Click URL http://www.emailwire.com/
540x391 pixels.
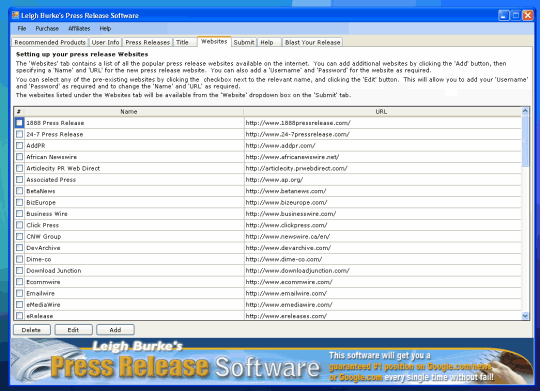coord(286,293)
